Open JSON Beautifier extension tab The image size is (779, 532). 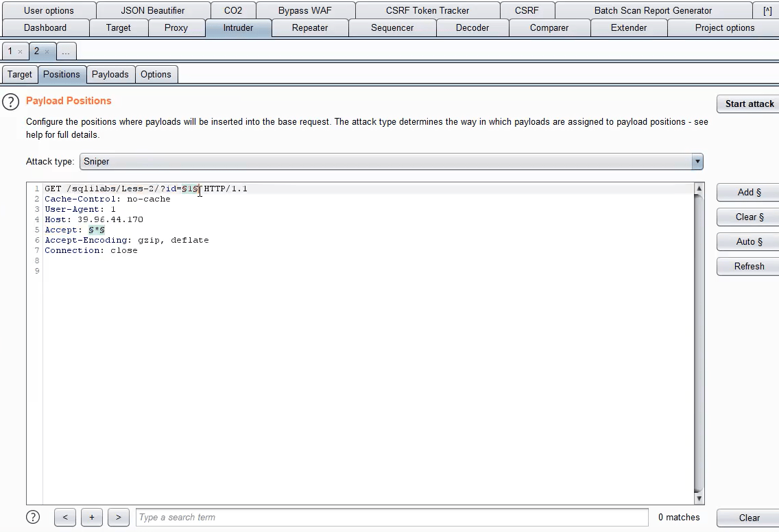152,10
